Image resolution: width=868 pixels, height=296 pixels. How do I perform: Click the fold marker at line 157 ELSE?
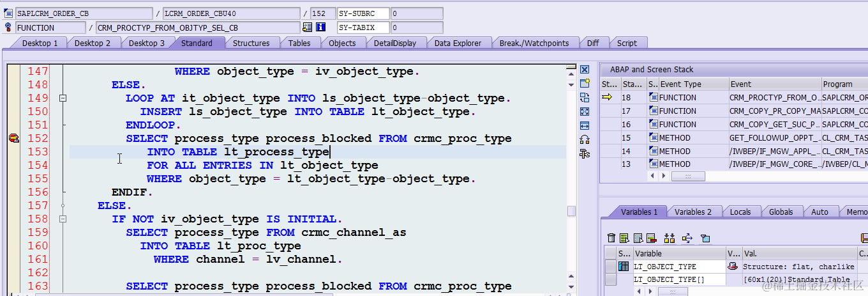coord(63,205)
